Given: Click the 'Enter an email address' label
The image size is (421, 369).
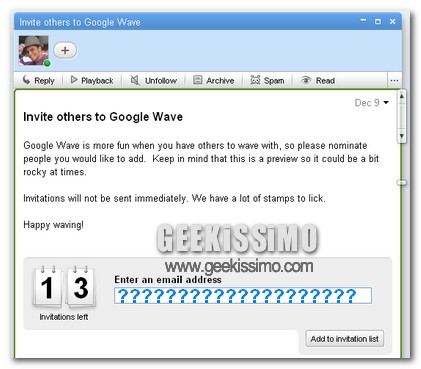Looking at the screenshot, I should (x=168, y=279).
